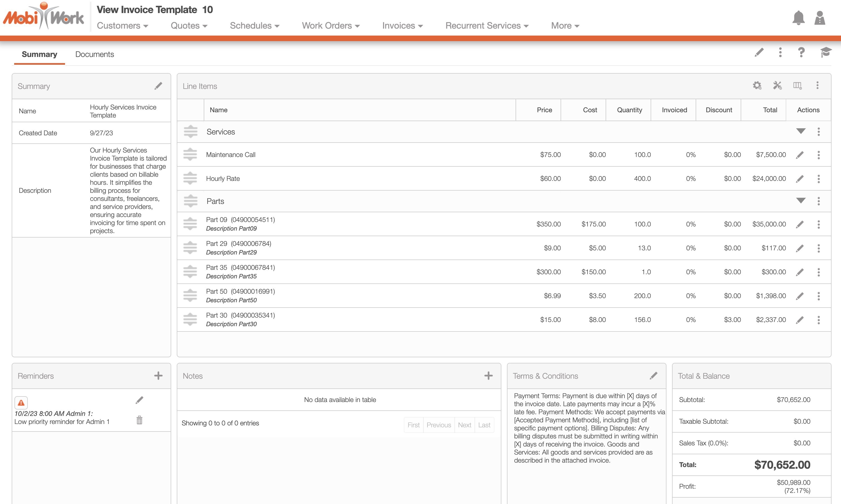841x504 pixels.
Task: Open the user profile icon
Action: 820,18
